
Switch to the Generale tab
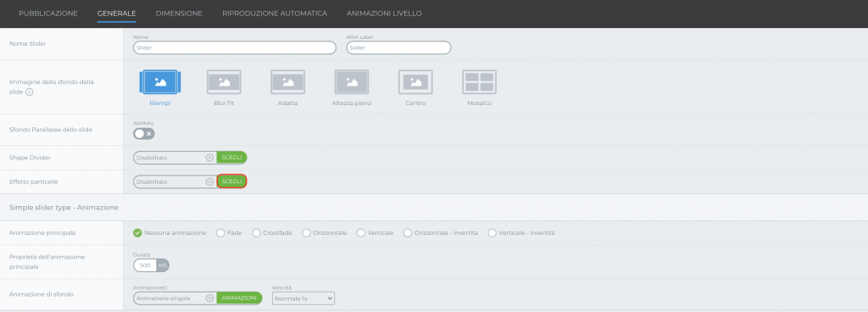tap(116, 14)
